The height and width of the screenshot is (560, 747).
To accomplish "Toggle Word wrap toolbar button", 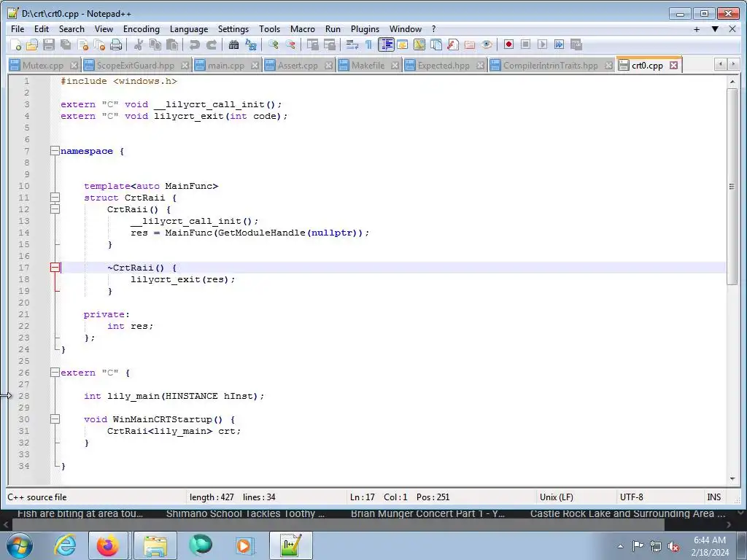I will pyautogui.click(x=352, y=44).
